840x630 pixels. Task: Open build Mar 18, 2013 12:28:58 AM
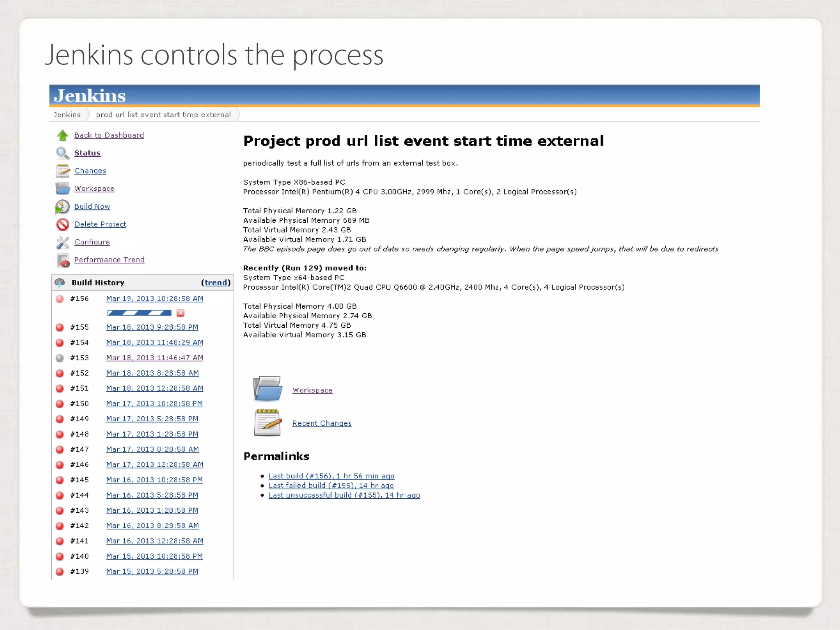(x=155, y=388)
